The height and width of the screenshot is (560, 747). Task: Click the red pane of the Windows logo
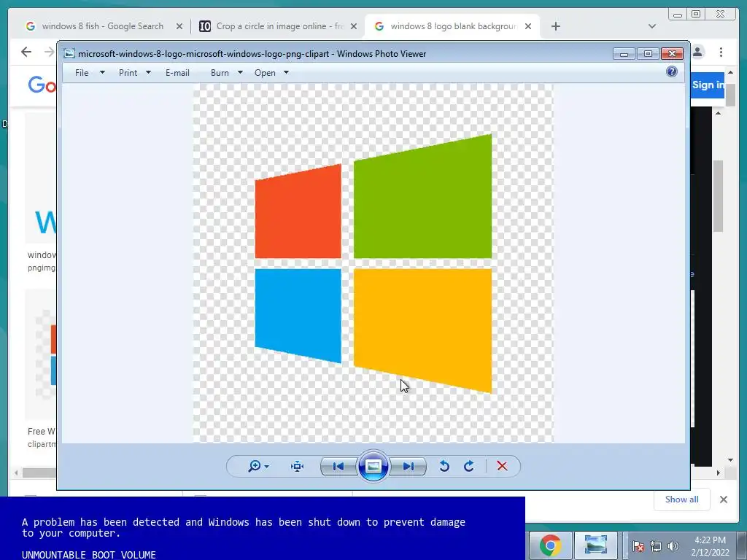298,212
